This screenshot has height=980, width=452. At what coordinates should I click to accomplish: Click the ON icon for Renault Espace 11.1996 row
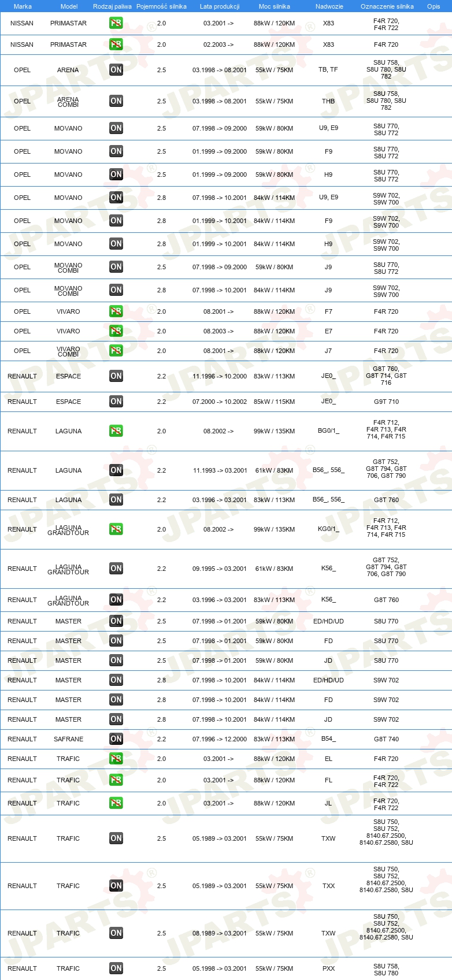coord(116,376)
